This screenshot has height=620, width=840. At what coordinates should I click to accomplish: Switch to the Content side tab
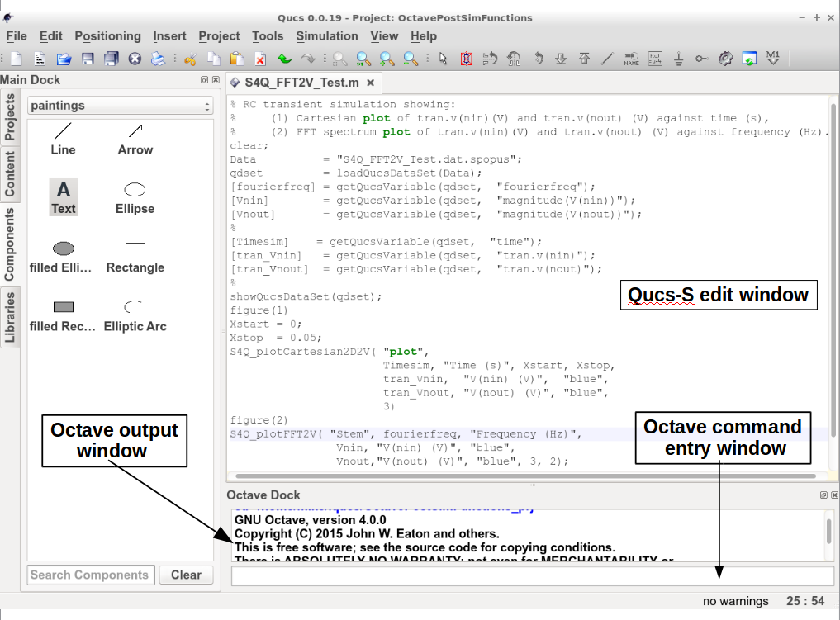10,173
